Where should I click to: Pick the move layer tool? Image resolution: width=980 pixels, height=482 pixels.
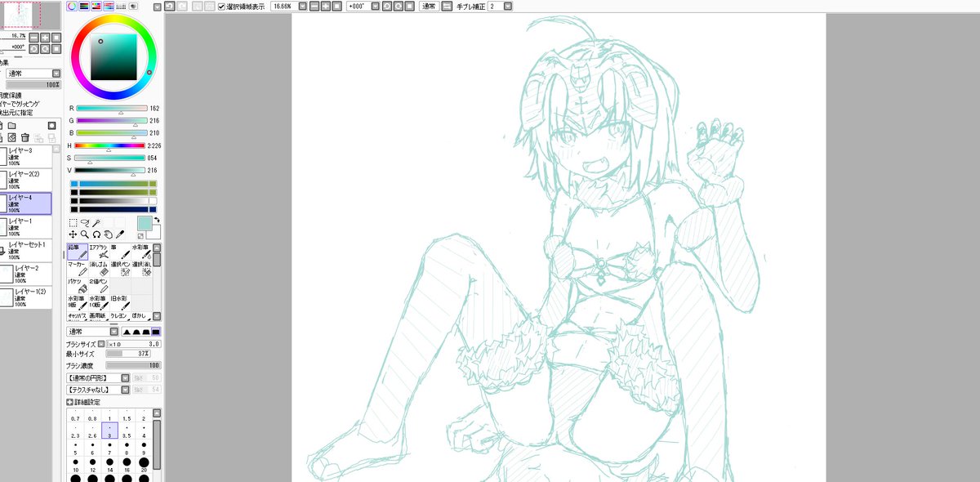73,234
